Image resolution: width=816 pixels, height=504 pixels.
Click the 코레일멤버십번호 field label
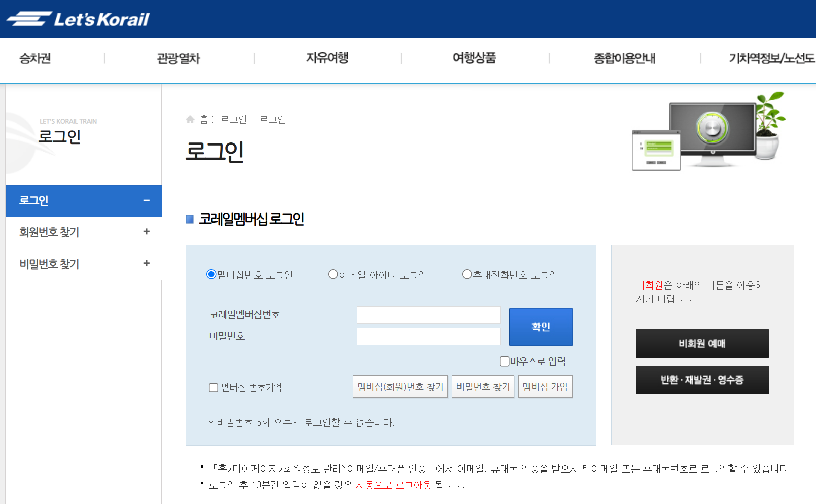click(x=245, y=315)
